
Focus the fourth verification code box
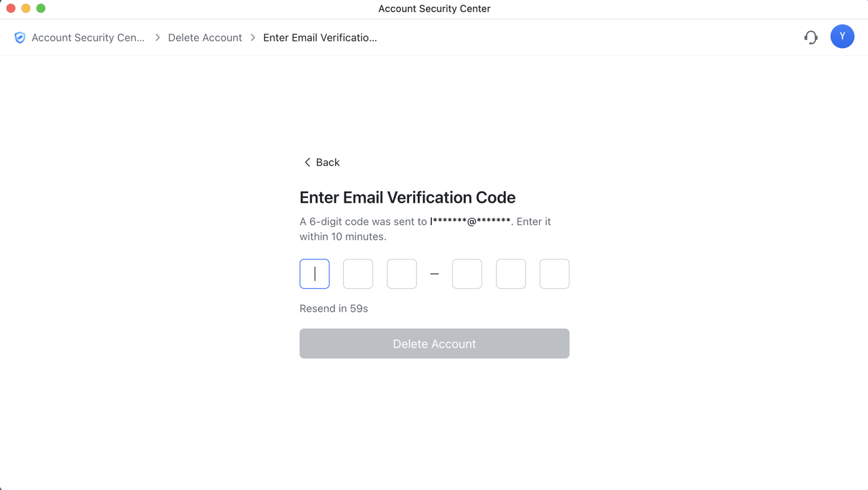point(467,274)
